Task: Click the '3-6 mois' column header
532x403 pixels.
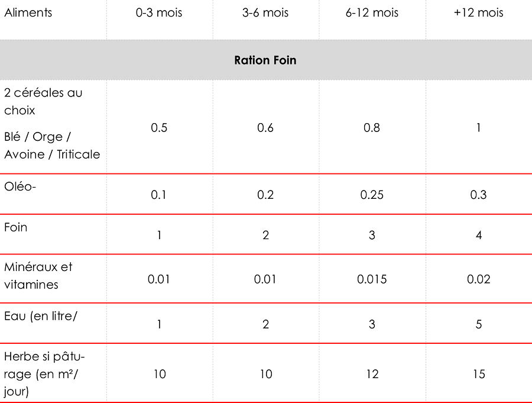Action: click(265, 12)
